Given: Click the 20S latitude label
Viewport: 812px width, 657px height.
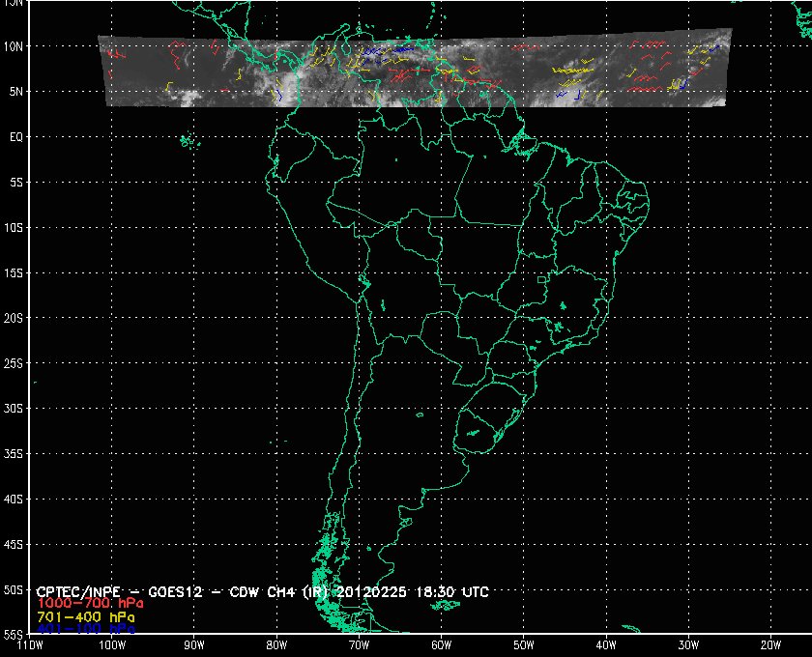Looking at the screenshot, I should point(14,318).
